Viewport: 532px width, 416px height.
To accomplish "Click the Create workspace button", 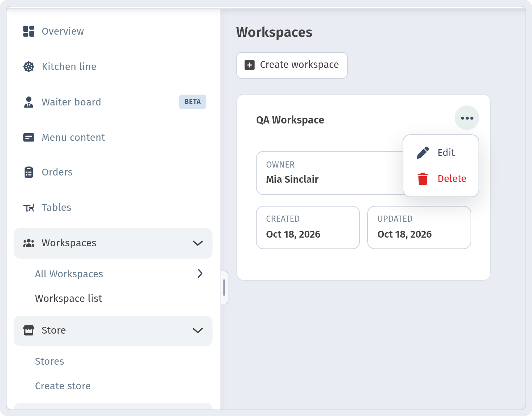I will pyautogui.click(x=292, y=65).
